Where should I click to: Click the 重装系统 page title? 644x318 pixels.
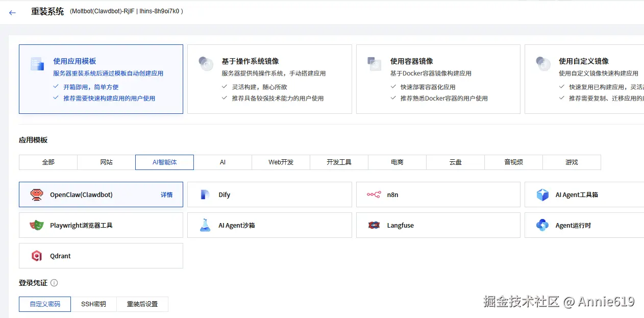pos(47,12)
